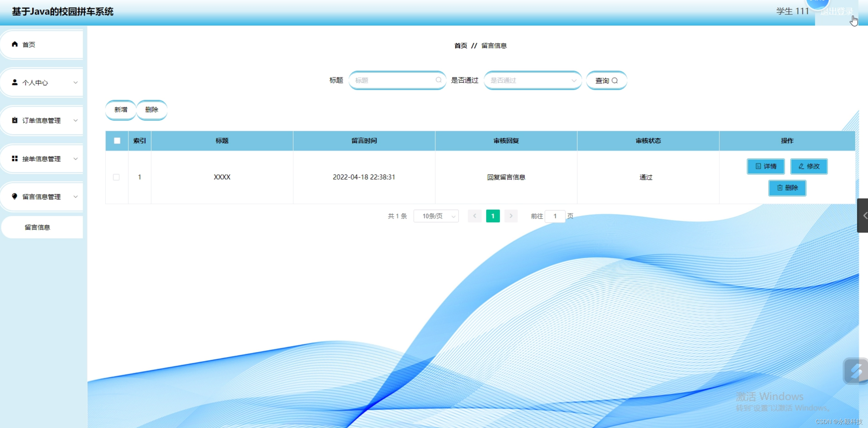Click the collapse arrow tab on the right edge
The image size is (868, 428).
click(x=863, y=216)
